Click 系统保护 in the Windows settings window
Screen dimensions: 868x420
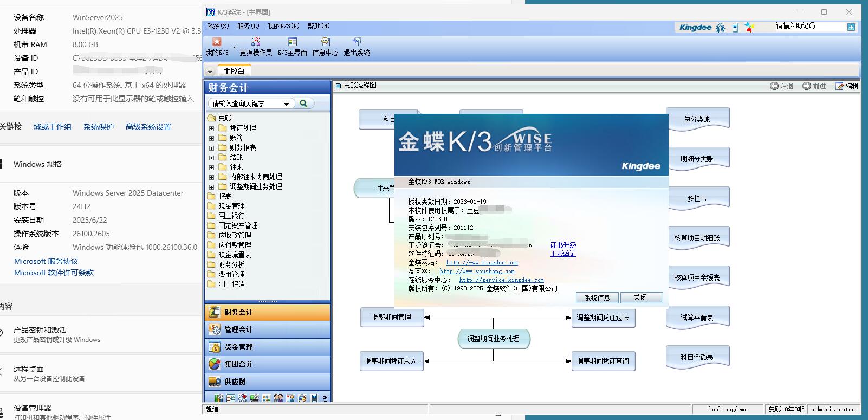[x=99, y=127]
